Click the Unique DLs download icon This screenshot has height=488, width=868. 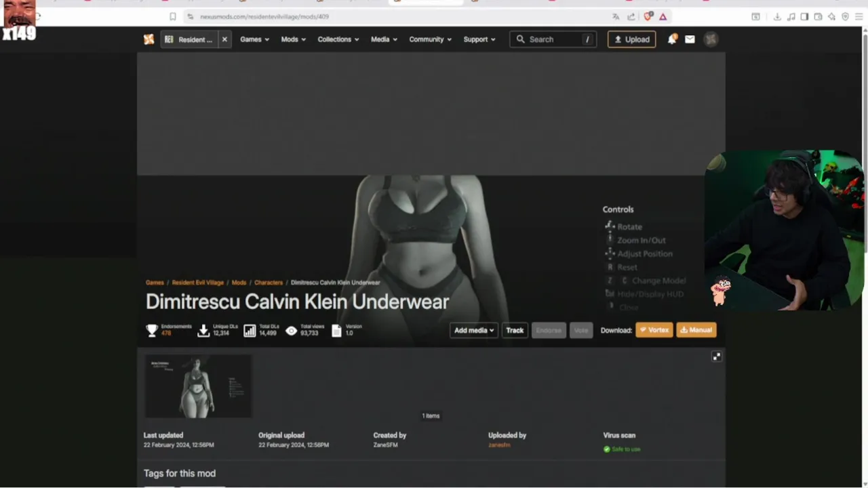click(x=203, y=330)
